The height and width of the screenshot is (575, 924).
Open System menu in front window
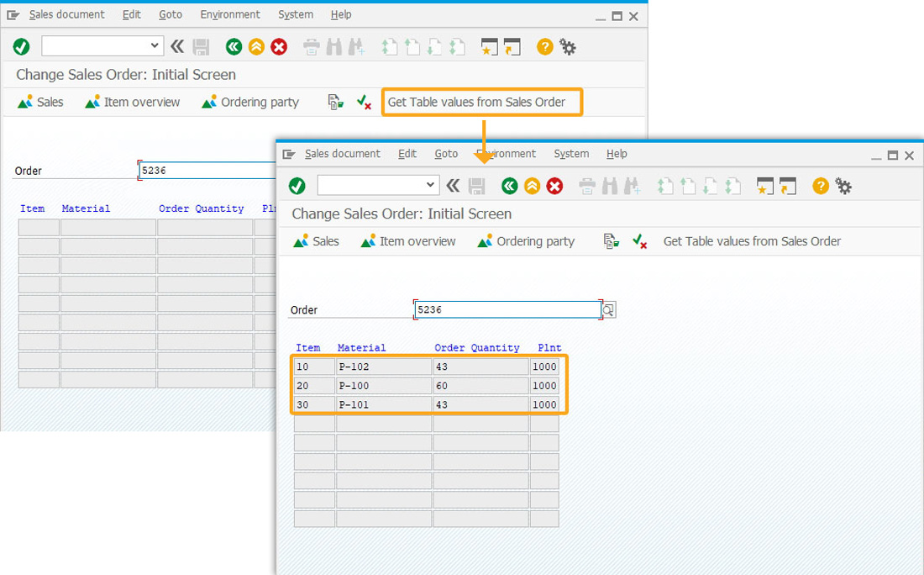571,154
